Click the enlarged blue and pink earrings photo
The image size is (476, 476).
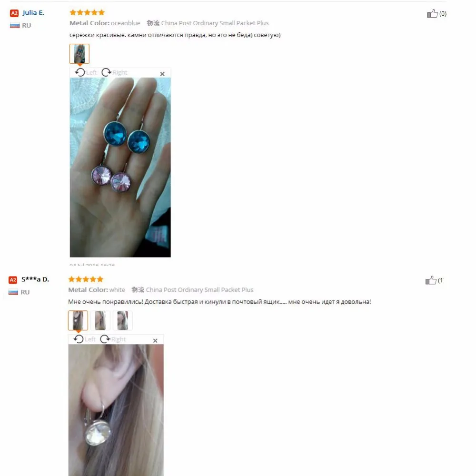(120, 167)
